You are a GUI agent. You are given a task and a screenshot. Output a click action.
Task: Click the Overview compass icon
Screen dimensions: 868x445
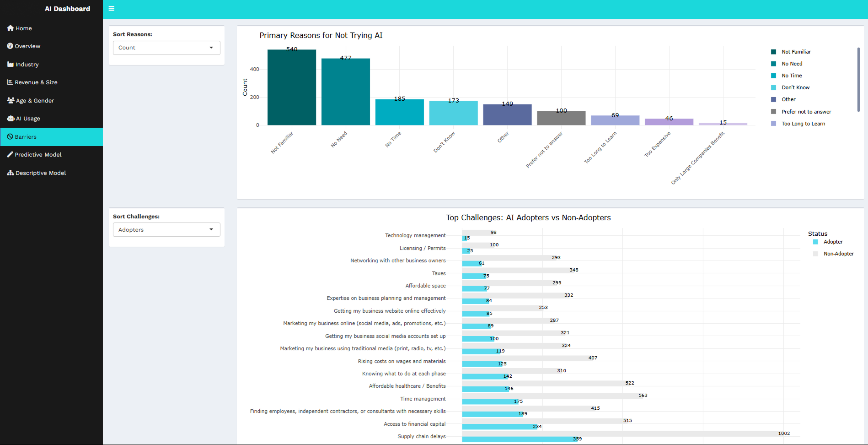[x=10, y=46]
